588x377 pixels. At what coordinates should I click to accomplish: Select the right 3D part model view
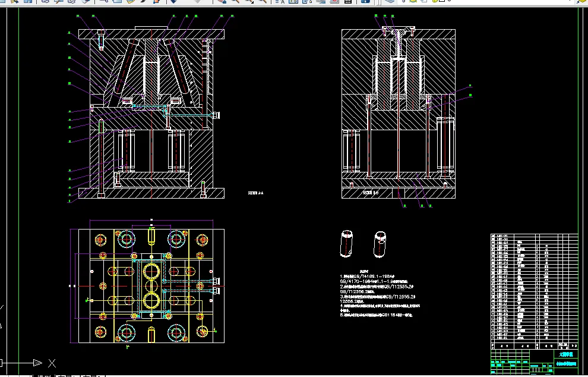[380, 244]
